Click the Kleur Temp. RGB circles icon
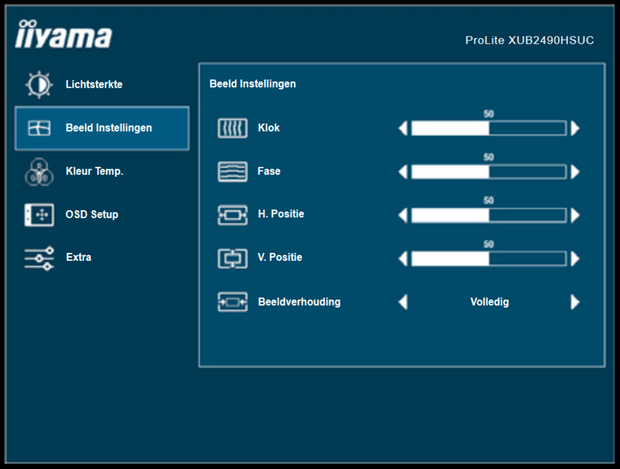Viewport: 620px width, 469px height. pos(39,172)
